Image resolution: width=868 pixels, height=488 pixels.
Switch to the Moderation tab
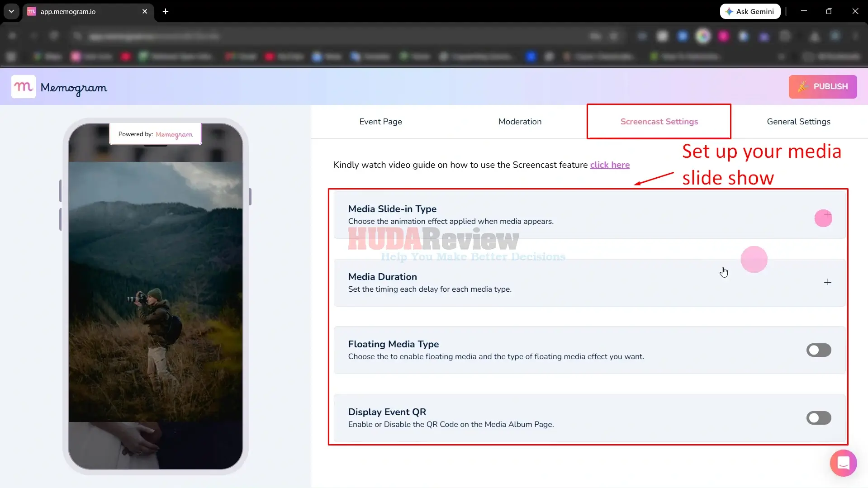(x=520, y=122)
